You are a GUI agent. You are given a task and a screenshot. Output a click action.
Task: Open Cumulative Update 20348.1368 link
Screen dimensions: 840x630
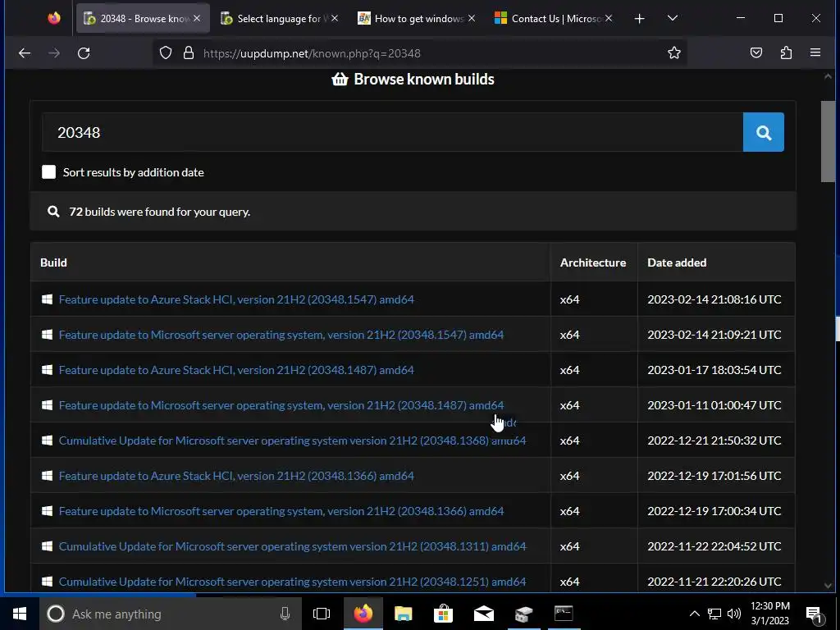(x=293, y=441)
